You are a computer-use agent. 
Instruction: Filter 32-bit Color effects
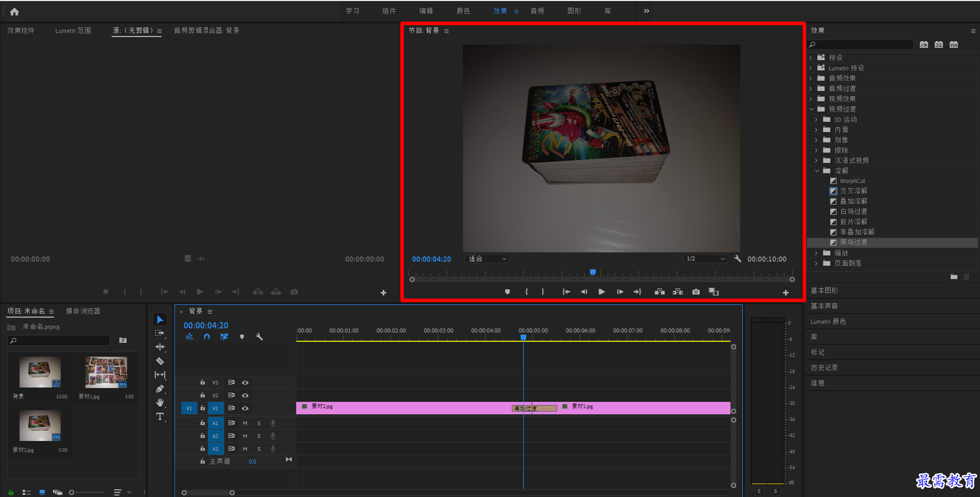[x=939, y=45]
